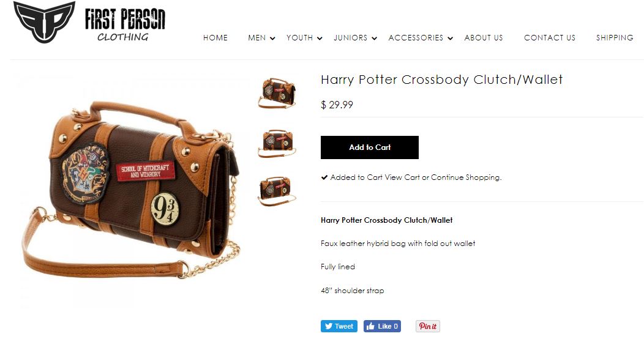Select the third product thumbnail
Screen dimensions: 644x358
(x=277, y=191)
